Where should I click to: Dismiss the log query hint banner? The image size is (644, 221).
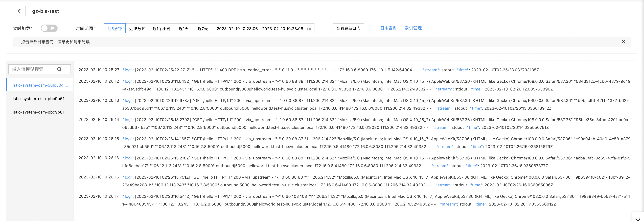(x=623, y=42)
